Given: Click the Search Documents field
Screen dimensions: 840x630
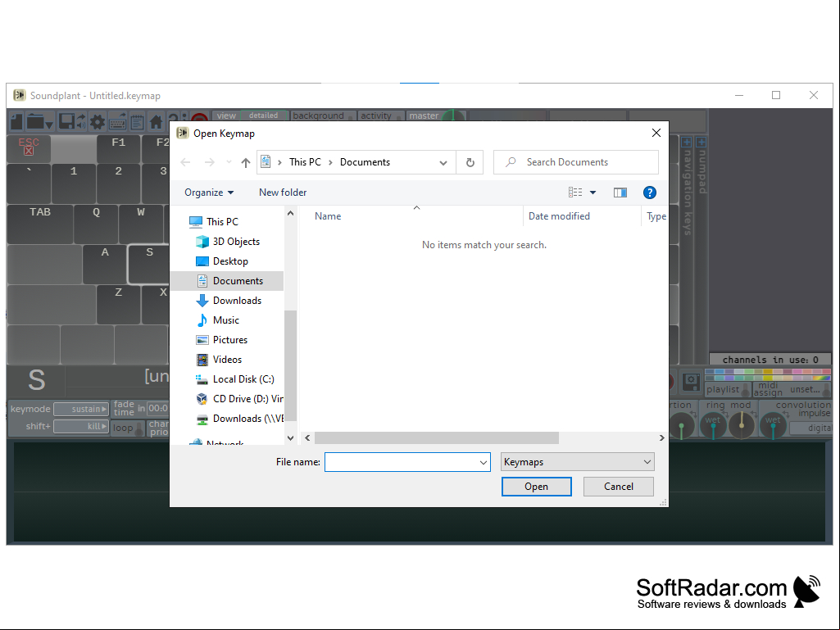Looking at the screenshot, I should tap(576, 162).
